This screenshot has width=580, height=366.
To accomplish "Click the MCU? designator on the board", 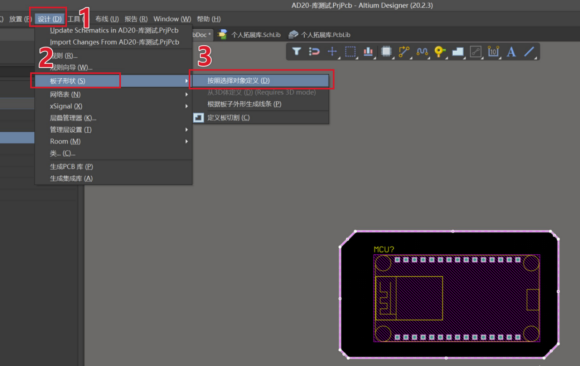I will click(x=384, y=249).
